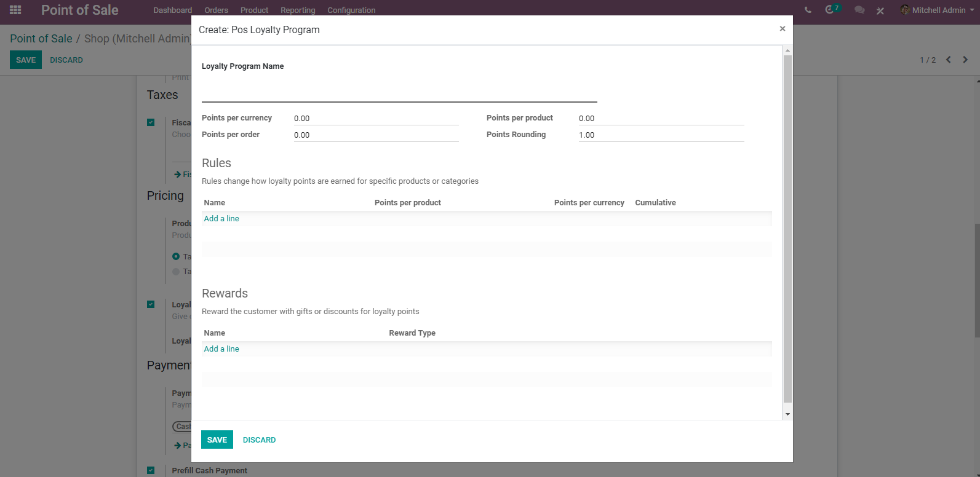
Task: Open the Dashboard menu
Action: [173, 10]
